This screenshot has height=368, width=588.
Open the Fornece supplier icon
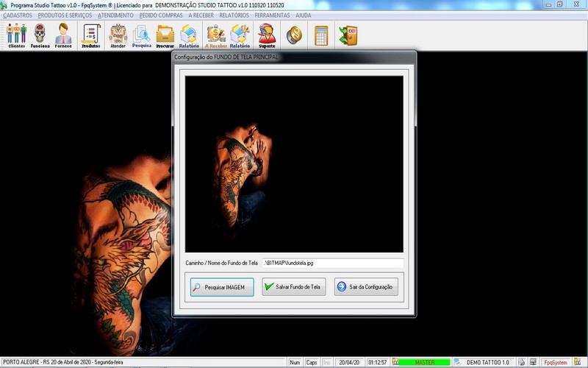pos(63,35)
